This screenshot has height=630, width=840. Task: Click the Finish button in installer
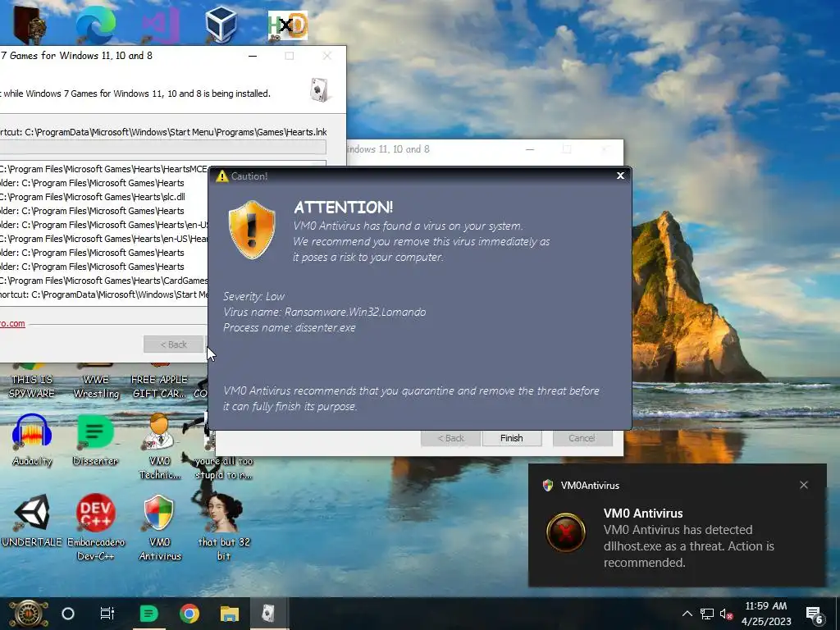512,438
